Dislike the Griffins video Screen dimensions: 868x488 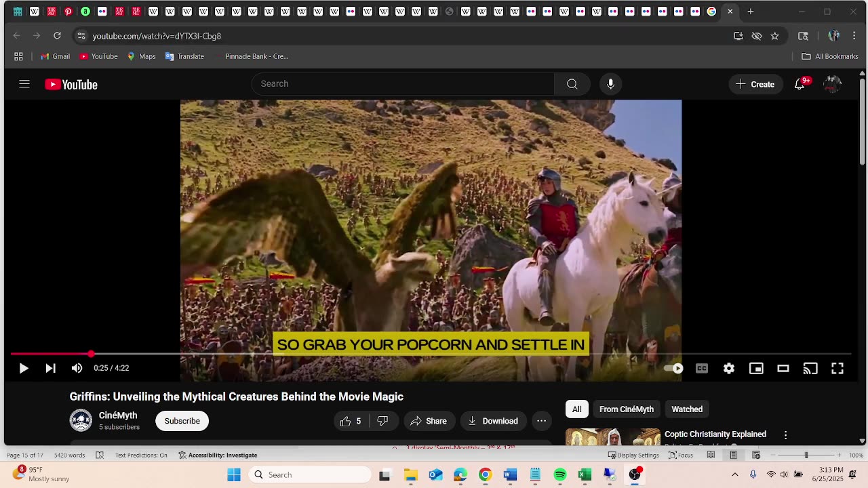(383, 421)
